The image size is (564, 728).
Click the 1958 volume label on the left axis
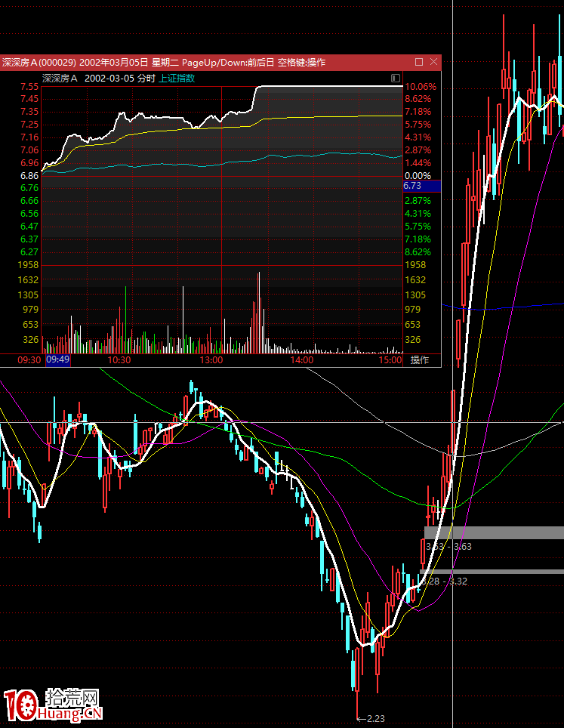point(29,265)
